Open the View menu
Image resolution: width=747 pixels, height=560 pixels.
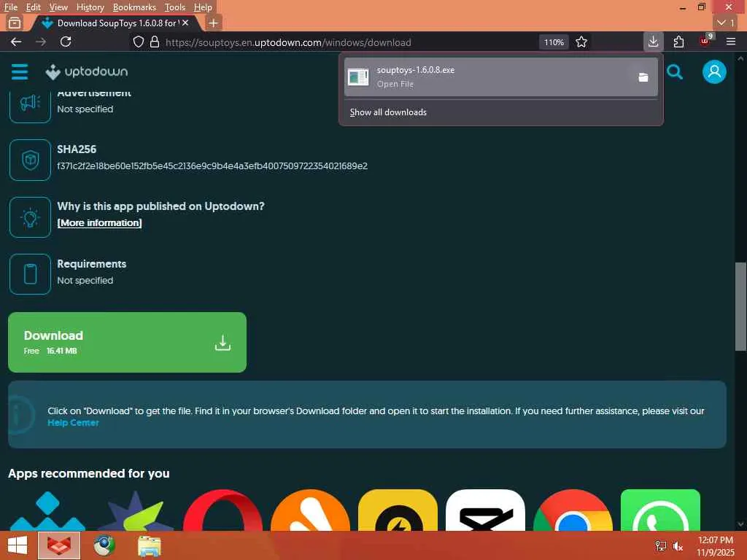tap(58, 7)
